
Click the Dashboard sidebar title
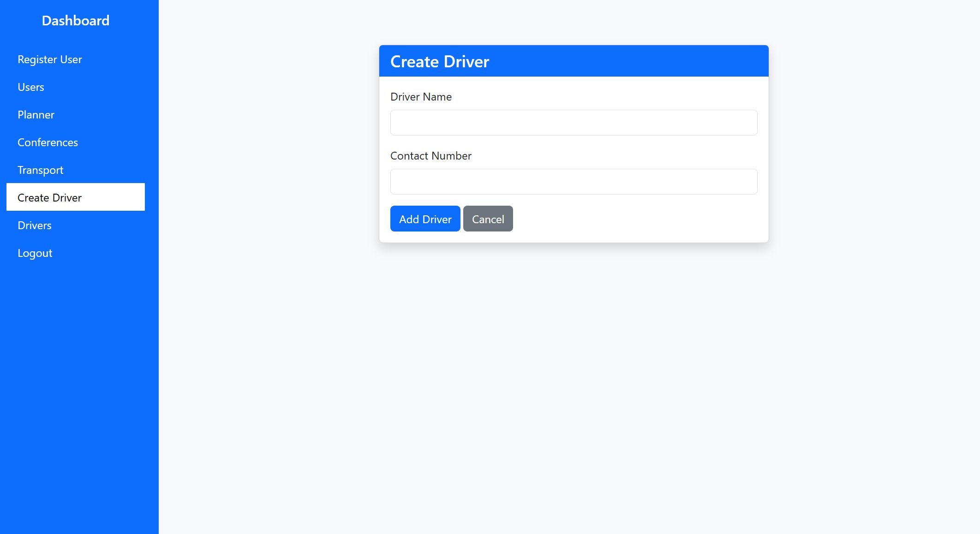[76, 21]
